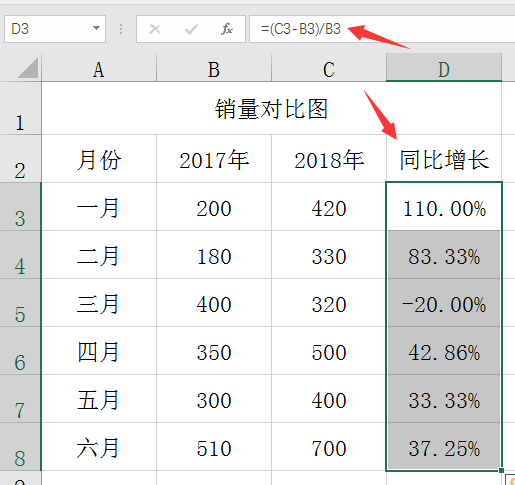Viewport: 515px width, 485px height.
Task: Click the cell with value 700
Action: 329,446
